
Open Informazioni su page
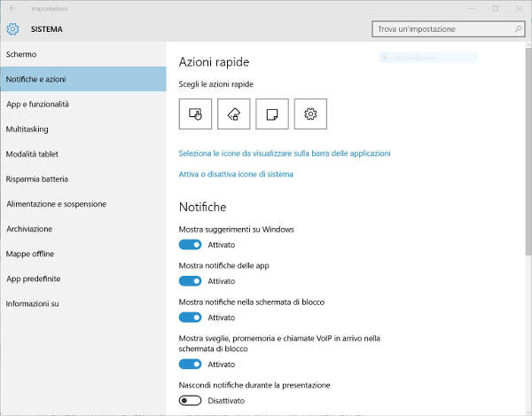pos(32,303)
